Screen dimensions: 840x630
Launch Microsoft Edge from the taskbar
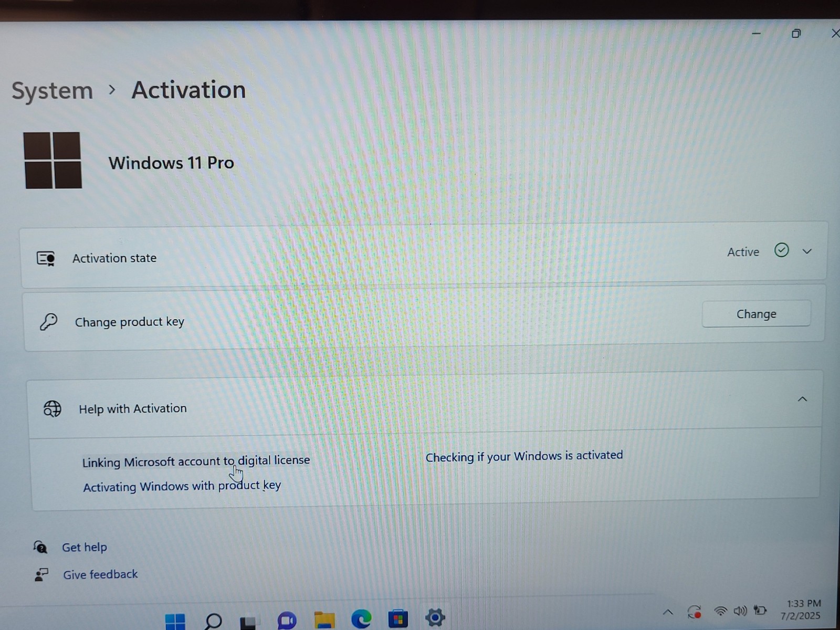[x=361, y=619]
